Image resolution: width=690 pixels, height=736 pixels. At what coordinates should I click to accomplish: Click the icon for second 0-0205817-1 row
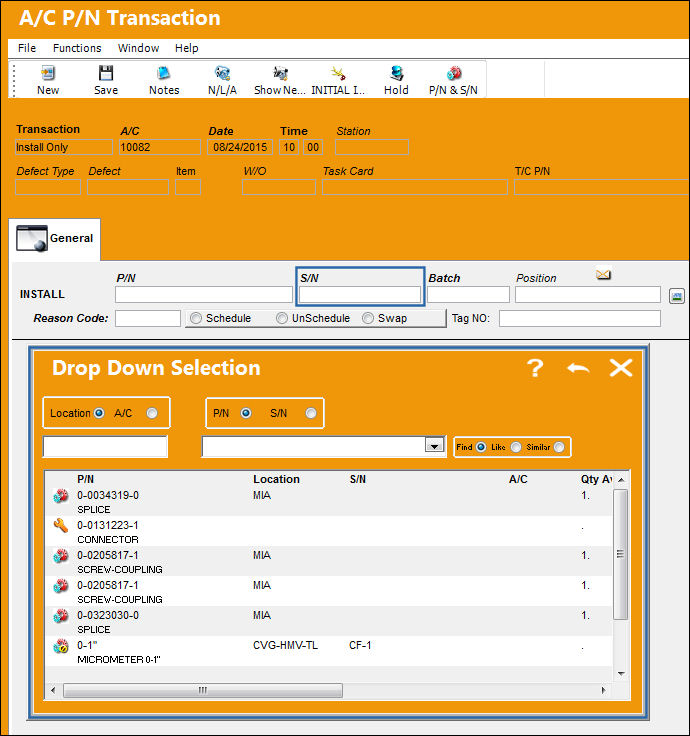61,586
